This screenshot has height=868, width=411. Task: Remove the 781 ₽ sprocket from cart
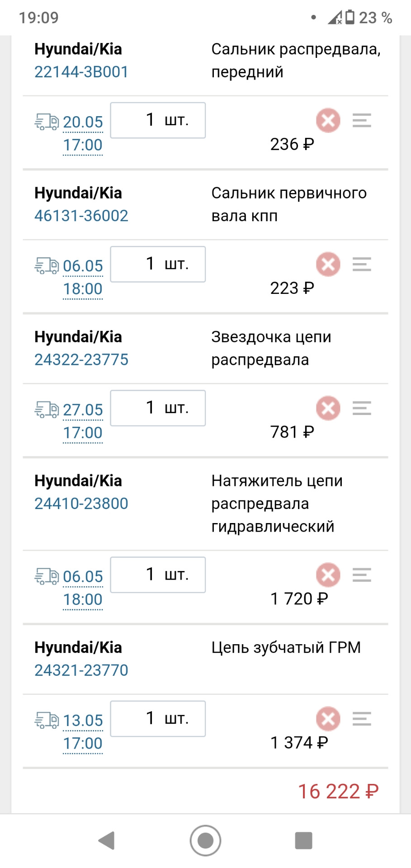(x=328, y=408)
